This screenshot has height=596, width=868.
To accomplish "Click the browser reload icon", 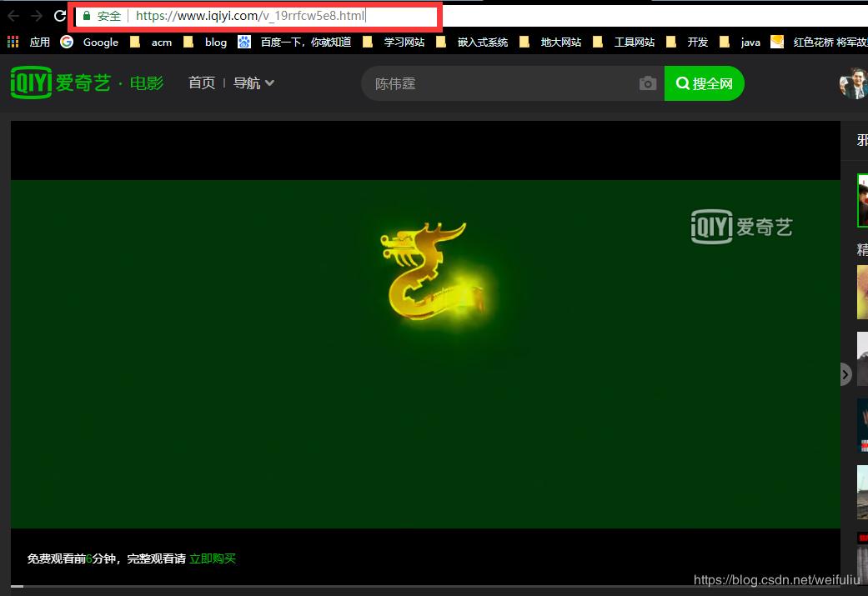I will [x=58, y=15].
